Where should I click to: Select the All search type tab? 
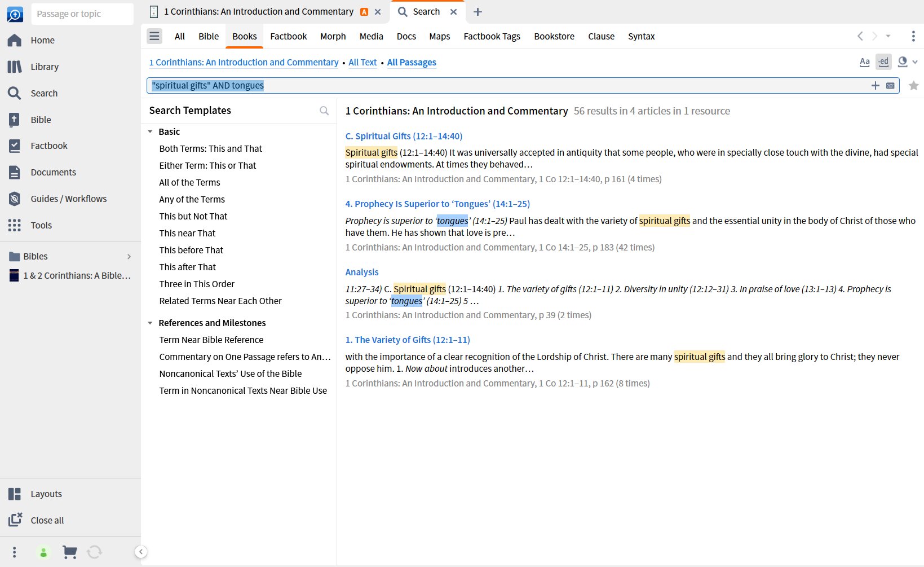(x=180, y=36)
